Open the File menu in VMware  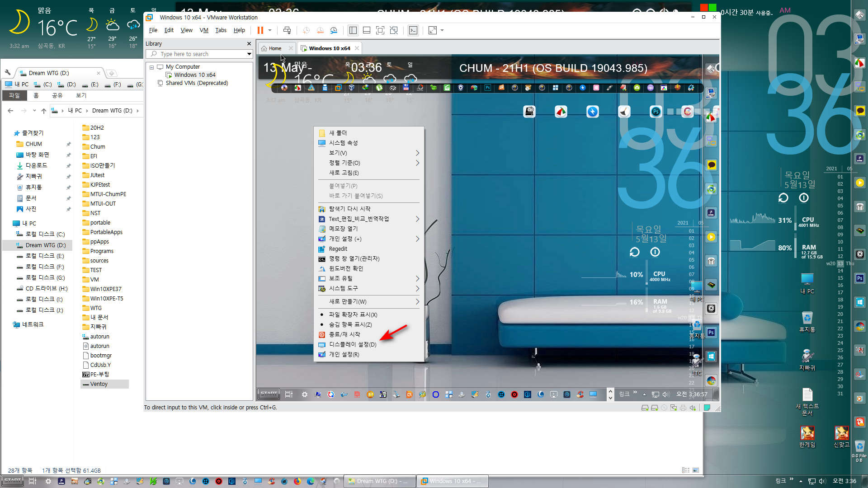pyautogui.click(x=153, y=30)
